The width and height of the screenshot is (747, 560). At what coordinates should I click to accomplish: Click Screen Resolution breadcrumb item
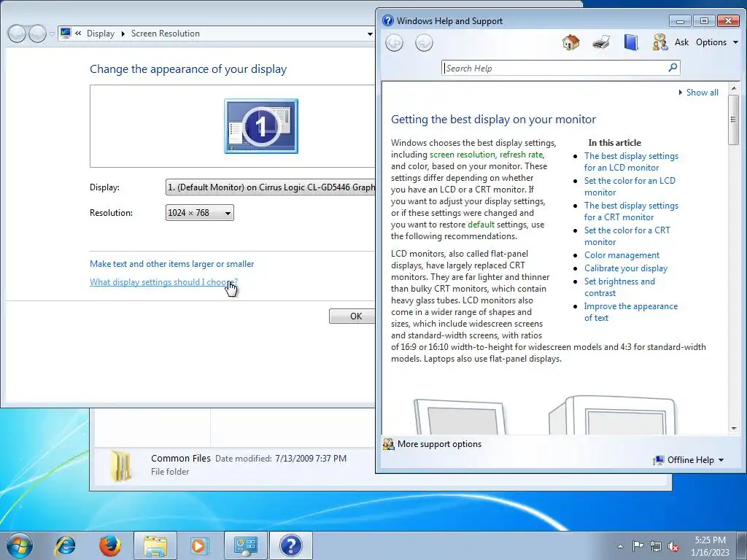[166, 34]
